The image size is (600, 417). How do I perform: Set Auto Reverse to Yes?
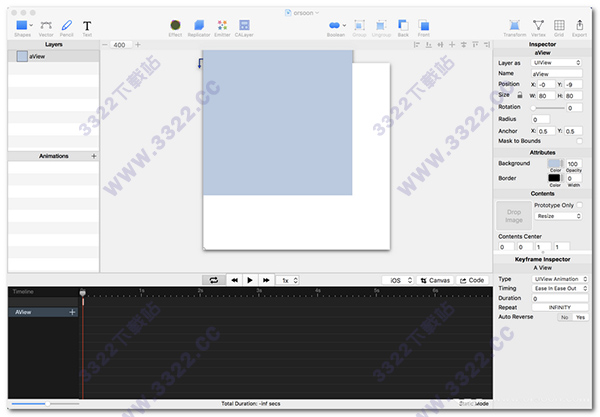(580, 317)
